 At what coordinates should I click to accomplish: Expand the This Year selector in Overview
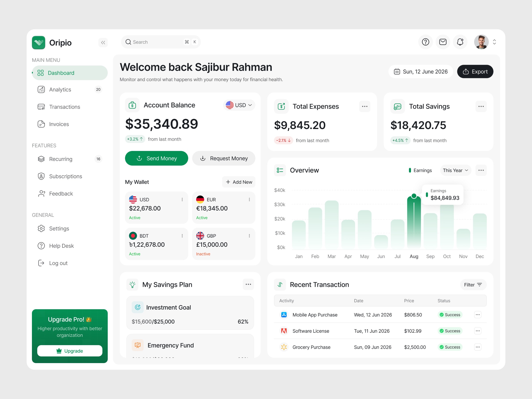(x=455, y=170)
